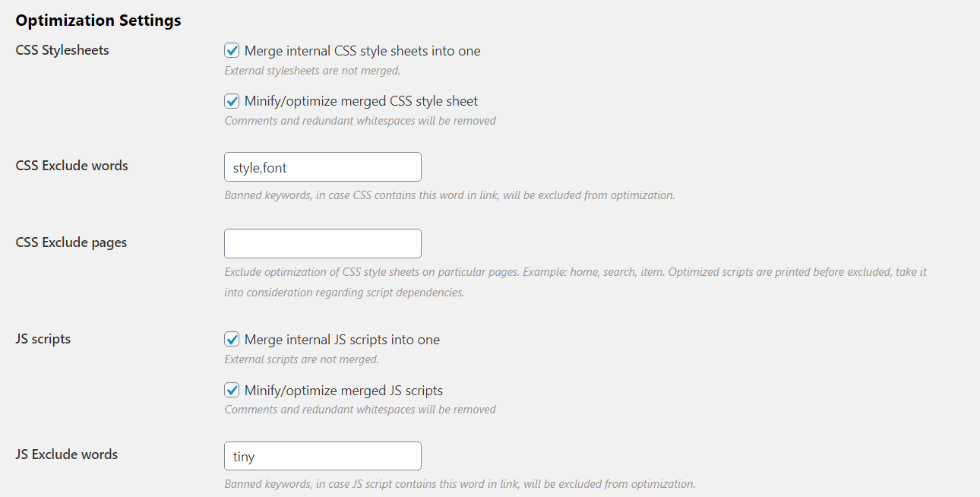Click the "External stylesheets are not merged" hint
This screenshot has width=980, height=497.
[312, 71]
